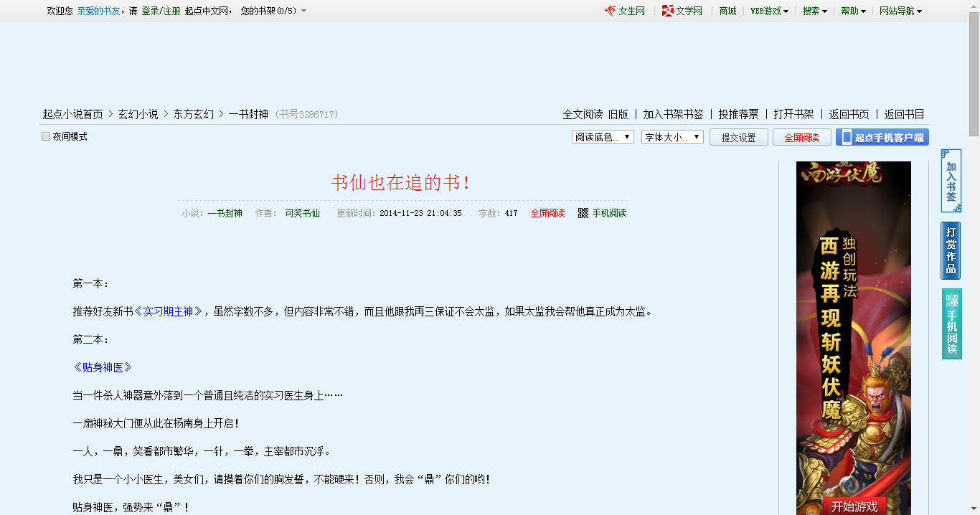Click the update time 2014-11-23 21:04:35
Image resolution: width=980 pixels, height=515 pixels.
[x=420, y=213]
